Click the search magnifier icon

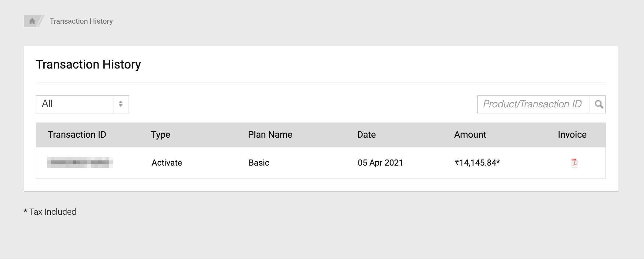tap(598, 104)
